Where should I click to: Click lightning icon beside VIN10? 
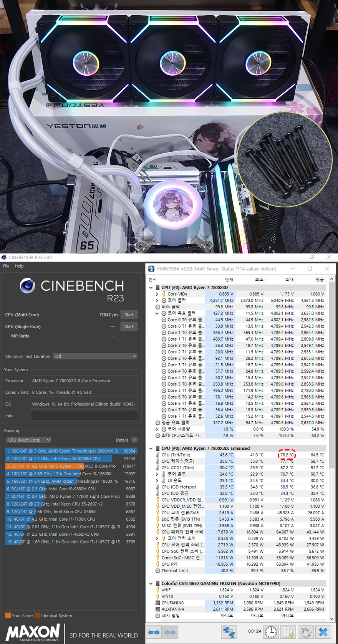[x=157, y=596]
